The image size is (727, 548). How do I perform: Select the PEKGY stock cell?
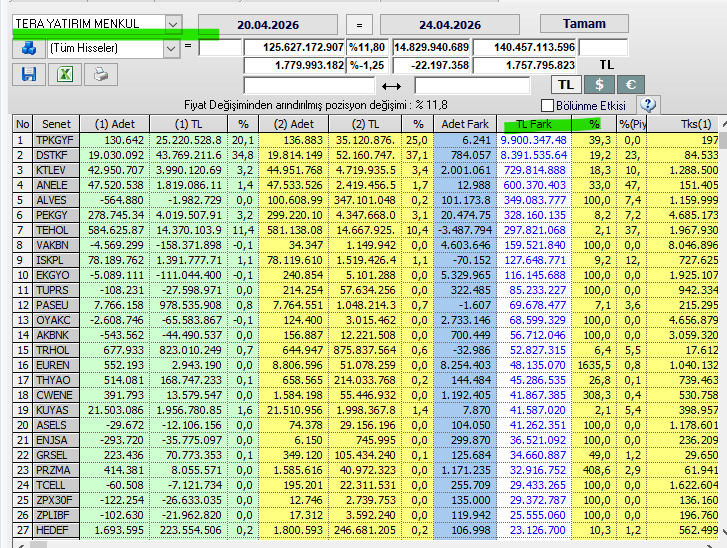point(56,215)
